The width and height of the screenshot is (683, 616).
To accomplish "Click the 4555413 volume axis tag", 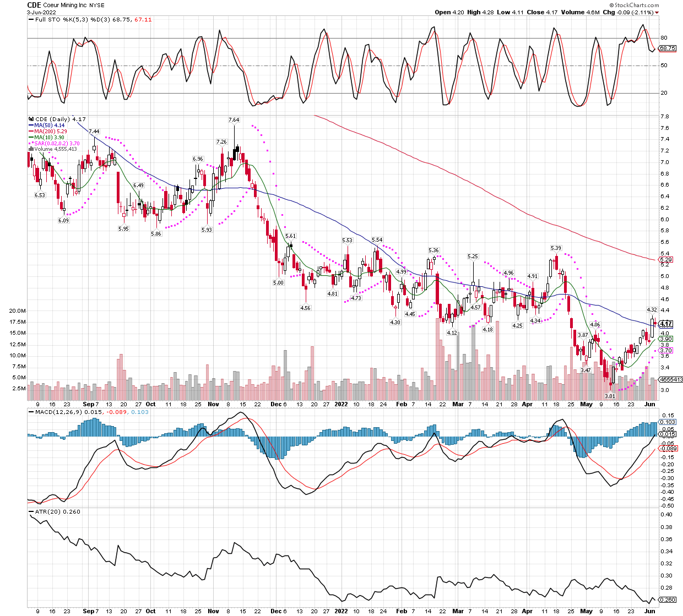I will [x=671, y=379].
